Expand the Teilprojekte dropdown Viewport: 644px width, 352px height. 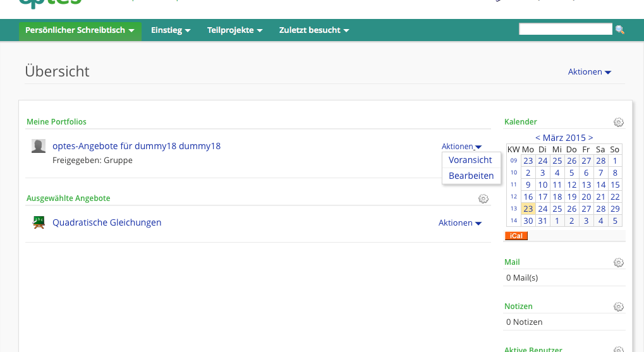coord(234,30)
